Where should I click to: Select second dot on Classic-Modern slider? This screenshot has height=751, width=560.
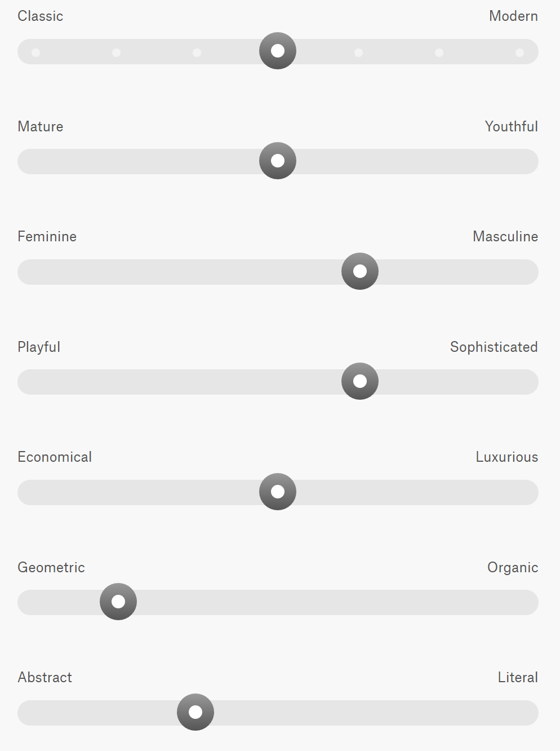tap(116, 52)
